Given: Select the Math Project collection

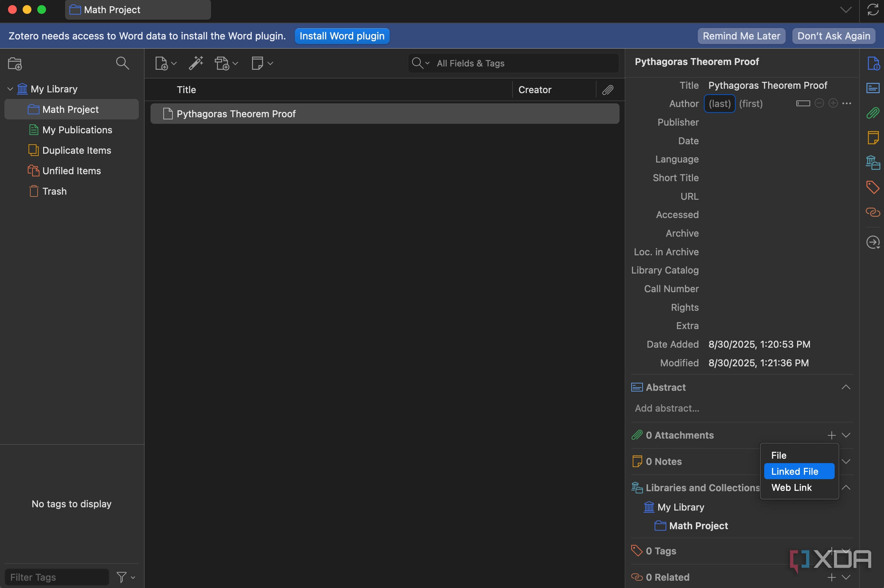Looking at the screenshot, I should tap(72, 110).
